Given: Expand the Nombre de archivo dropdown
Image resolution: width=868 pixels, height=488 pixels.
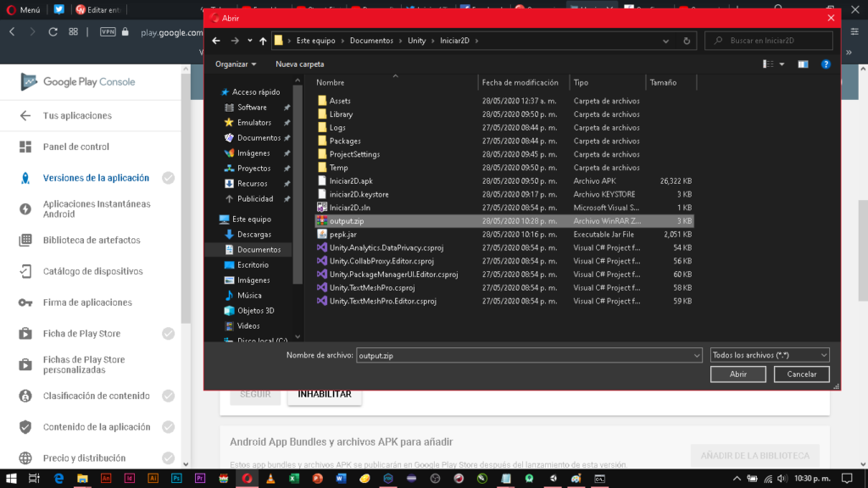Looking at the screenshot, I should click(697, 355).
